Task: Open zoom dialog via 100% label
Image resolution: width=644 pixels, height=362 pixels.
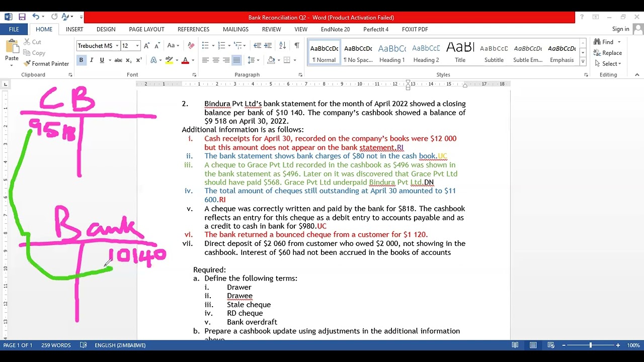Action: coord(633,345)
